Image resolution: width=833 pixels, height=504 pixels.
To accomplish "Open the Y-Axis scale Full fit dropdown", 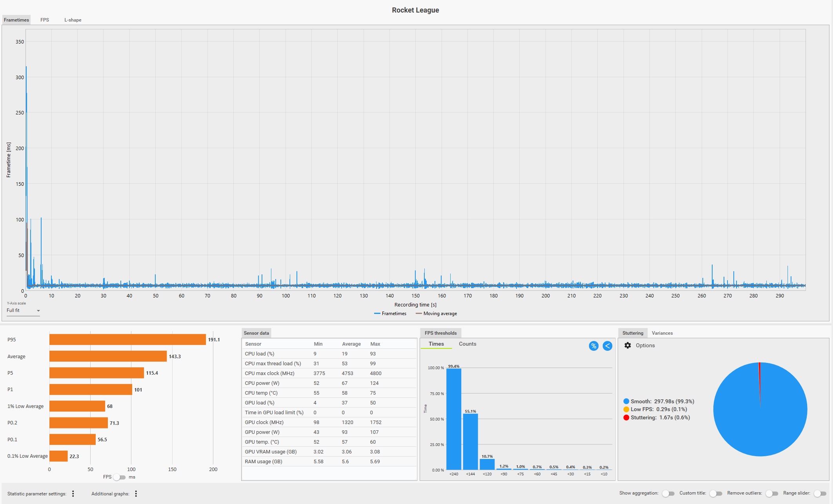I will pyautogui.click(x=24, y=310).
